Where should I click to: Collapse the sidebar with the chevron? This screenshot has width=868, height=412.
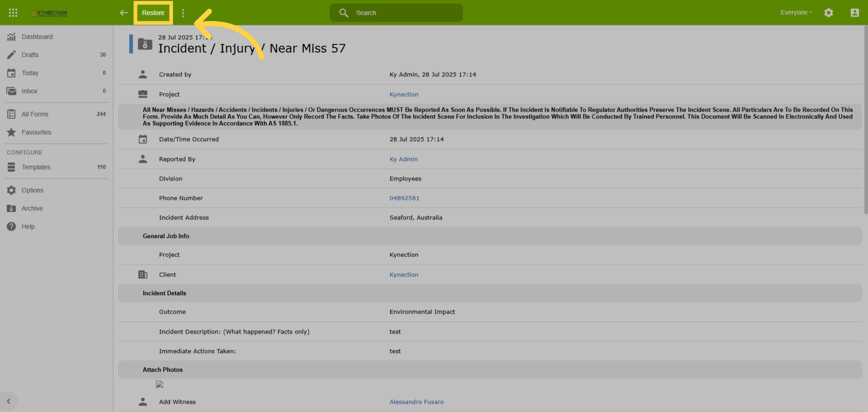(9, 401)
